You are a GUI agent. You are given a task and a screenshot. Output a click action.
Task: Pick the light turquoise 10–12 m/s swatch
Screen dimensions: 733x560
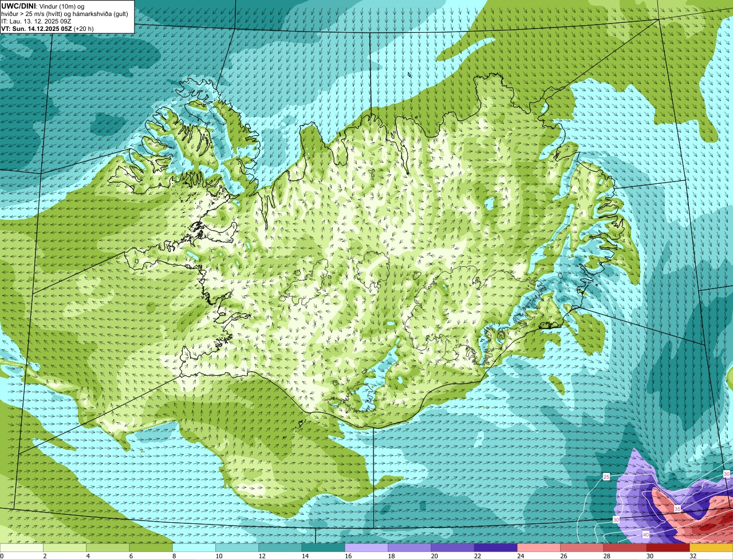click(x=237, y=547)
